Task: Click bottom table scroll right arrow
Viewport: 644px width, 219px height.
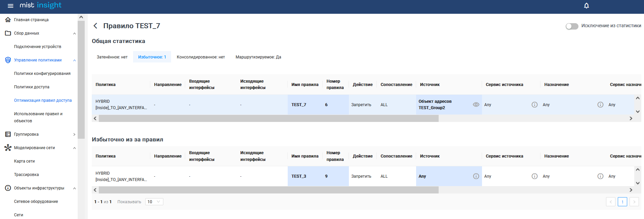Action: [x=631, y=190]
